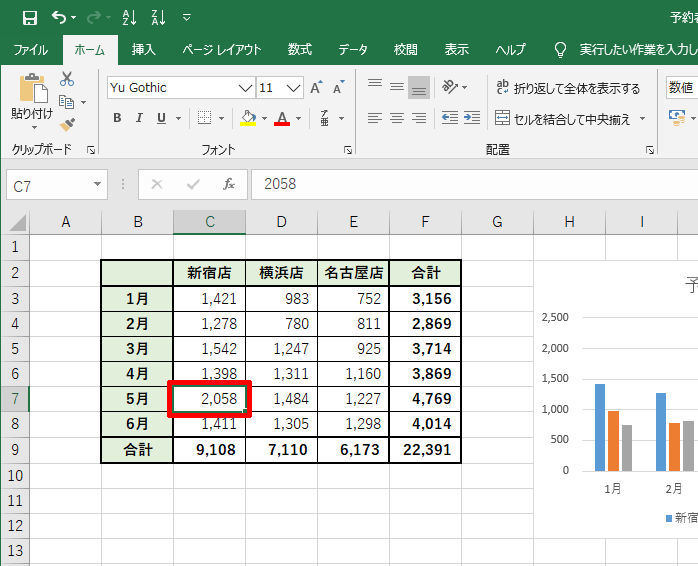This screenshot has width=698, height=566.
Task: Open Customize Quick Access Toolbar arrow
Action: click(x=187, y=17)
